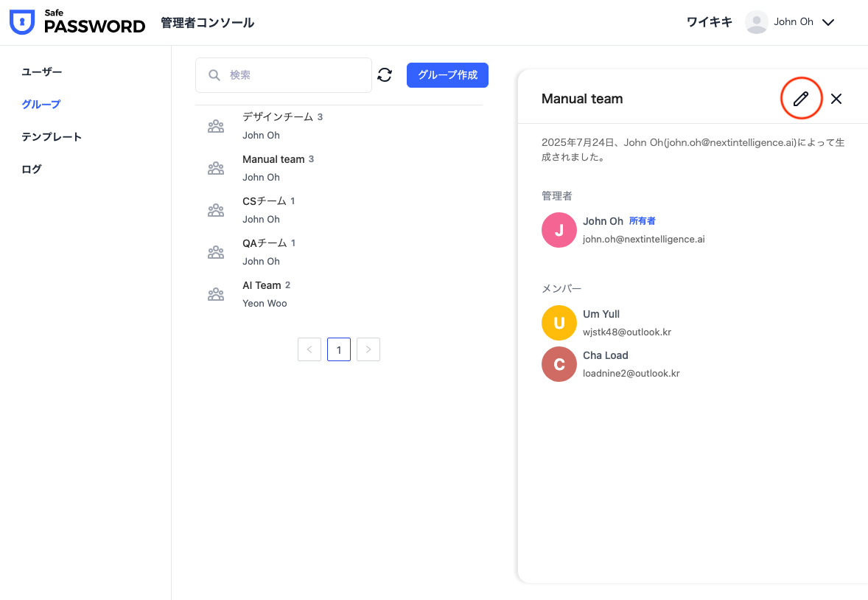Click the group icon beside AI Team
Image resolution: width=868 pixels, height=600 pixels.
(x=216, y=294)
